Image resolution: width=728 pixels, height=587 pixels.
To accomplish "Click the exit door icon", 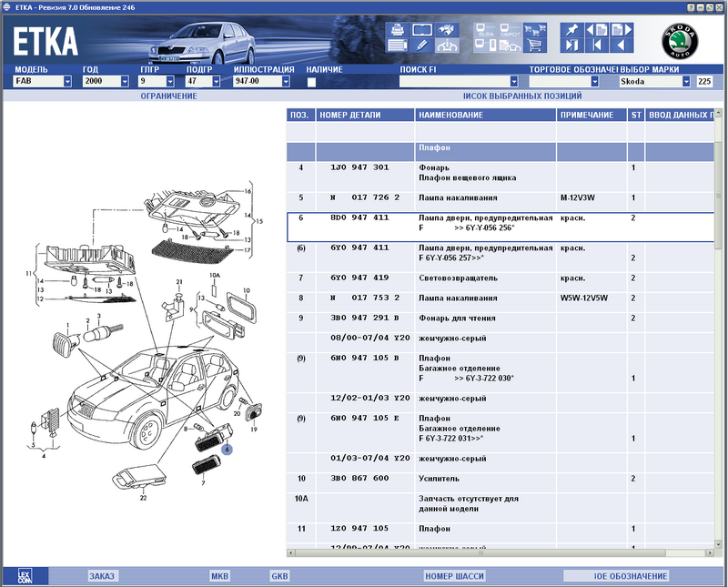I will pyautogui.click(x=572, y=46).
